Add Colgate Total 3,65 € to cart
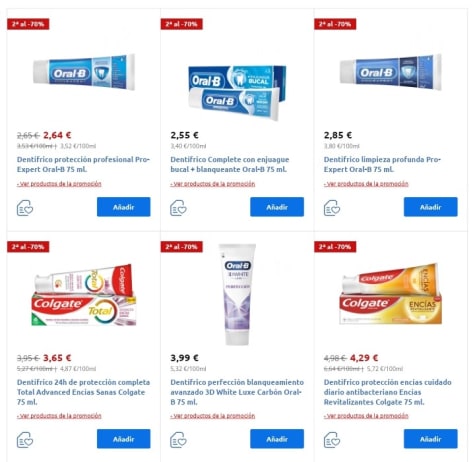This screenshot has width=475, height=462. (x=124, y=439)
